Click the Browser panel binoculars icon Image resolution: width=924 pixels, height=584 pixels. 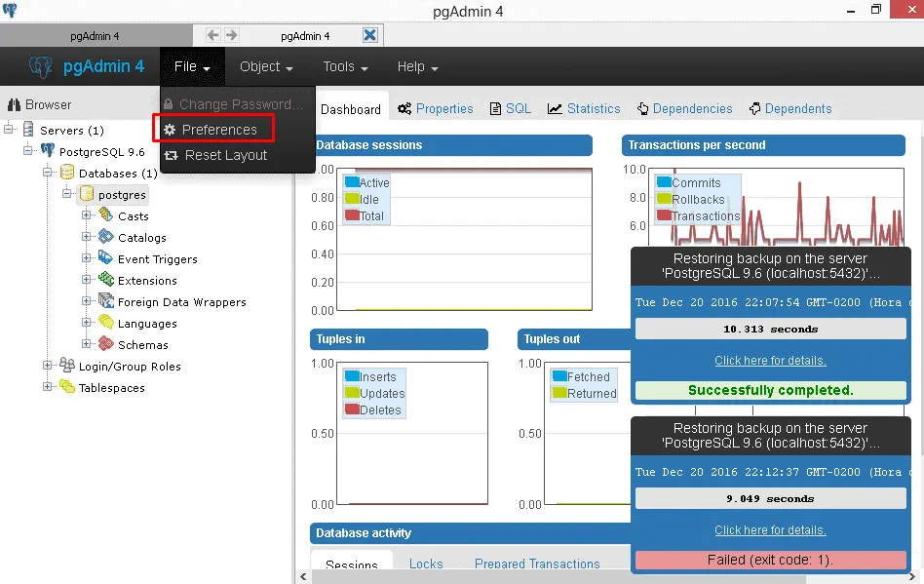(15, 105)
